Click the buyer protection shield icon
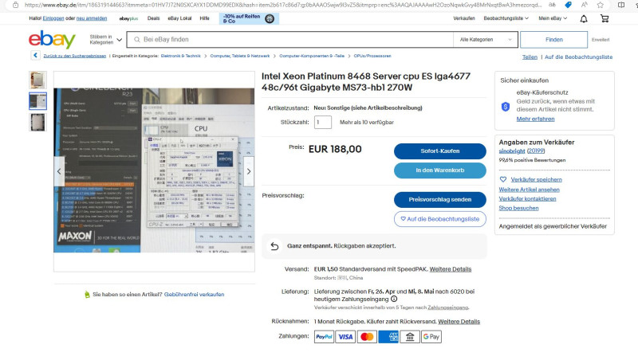The width and height of the screenshot is (638, 364). (x=506, y=107)
